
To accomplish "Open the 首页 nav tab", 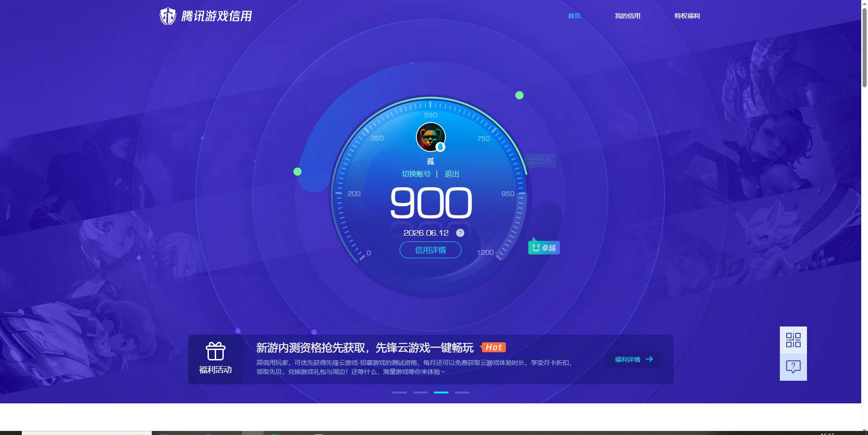I will click(574, 16).
